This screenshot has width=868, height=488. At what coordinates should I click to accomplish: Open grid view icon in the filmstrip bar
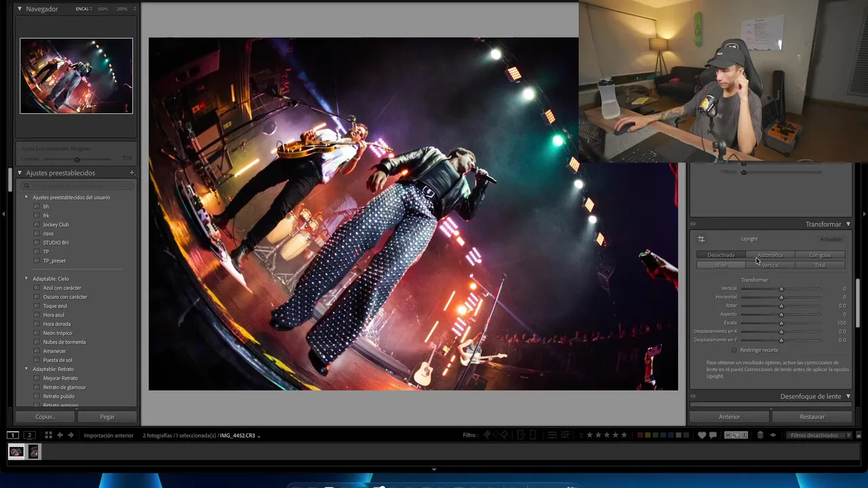pos(48,435)
